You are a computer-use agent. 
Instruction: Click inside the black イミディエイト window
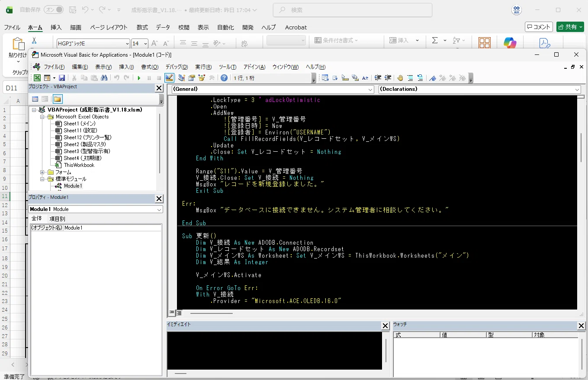[274, 351]
